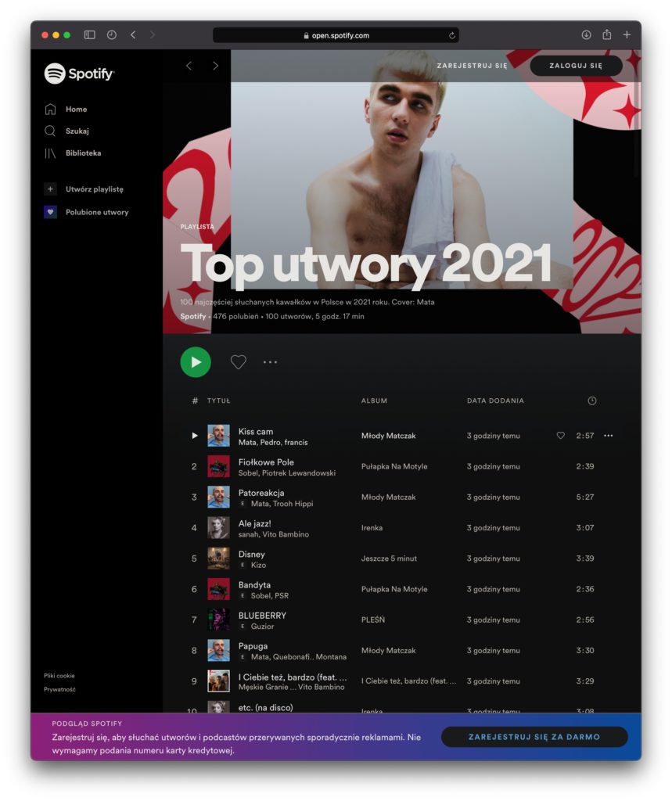The height and width of the screenshot is (801, 672).
Task: Like the playlist with the heart icon
Action: click(x=238, y=362)
